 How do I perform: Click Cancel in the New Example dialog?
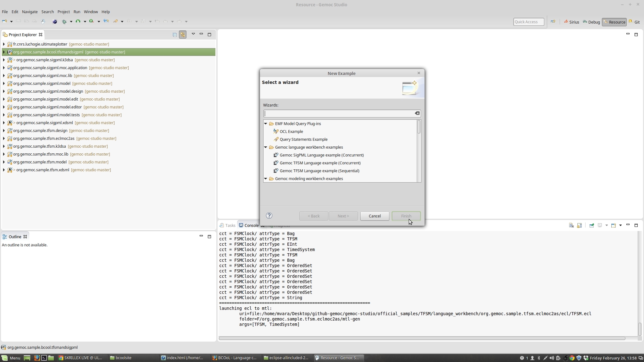tap(375, 216)
